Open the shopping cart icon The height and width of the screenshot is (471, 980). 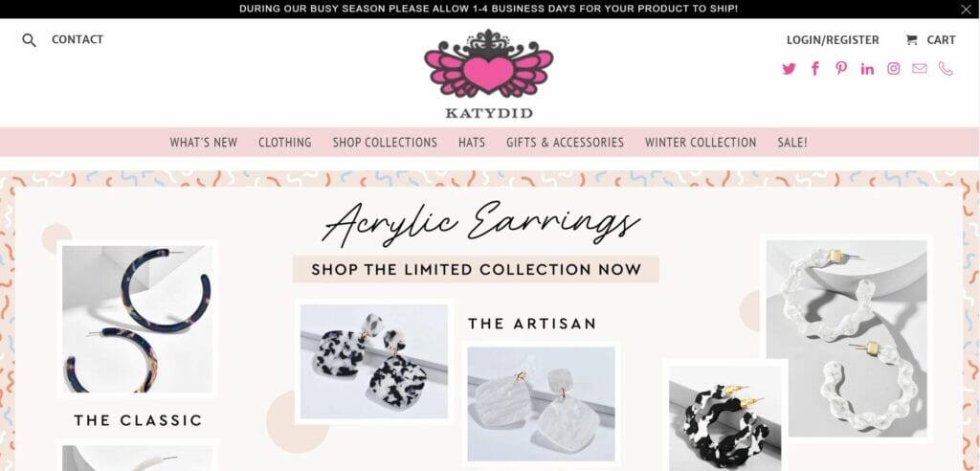coord(911,40)
